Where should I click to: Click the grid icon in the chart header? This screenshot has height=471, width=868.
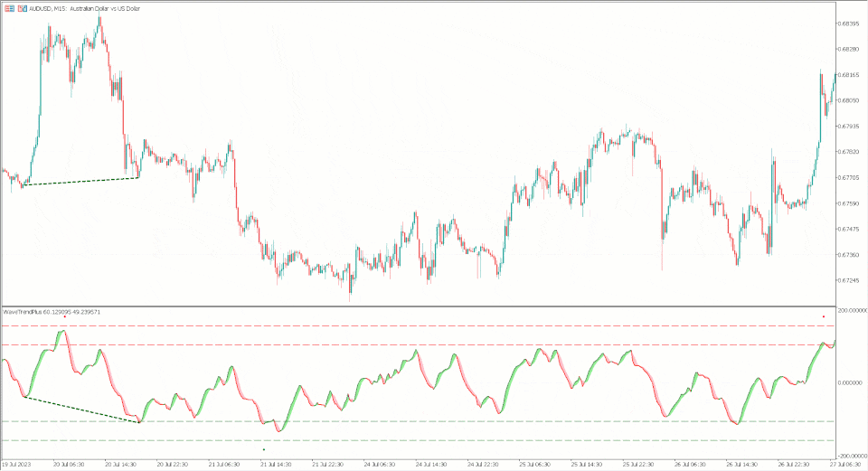(x=8, y=6)
